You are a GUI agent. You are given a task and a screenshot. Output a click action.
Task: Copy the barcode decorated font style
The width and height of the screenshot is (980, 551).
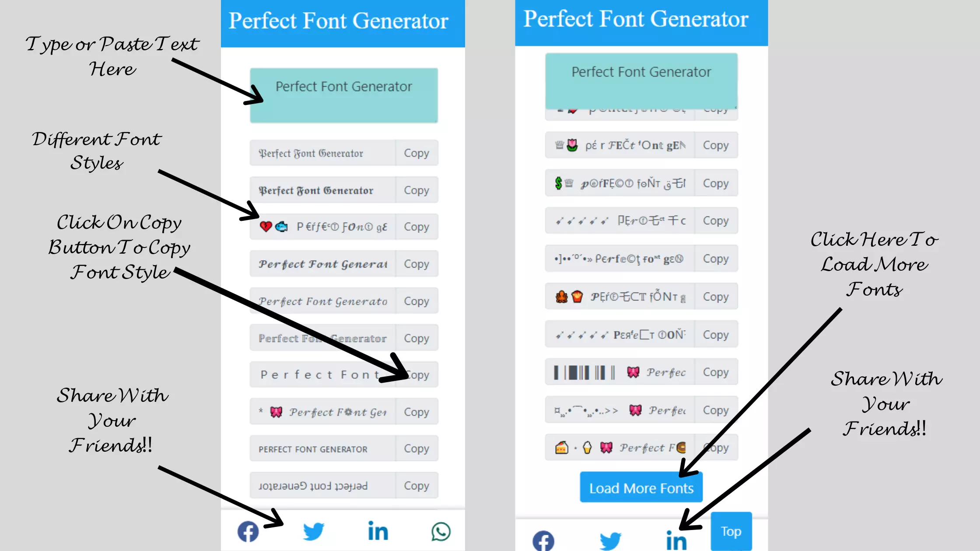[715, 373]
